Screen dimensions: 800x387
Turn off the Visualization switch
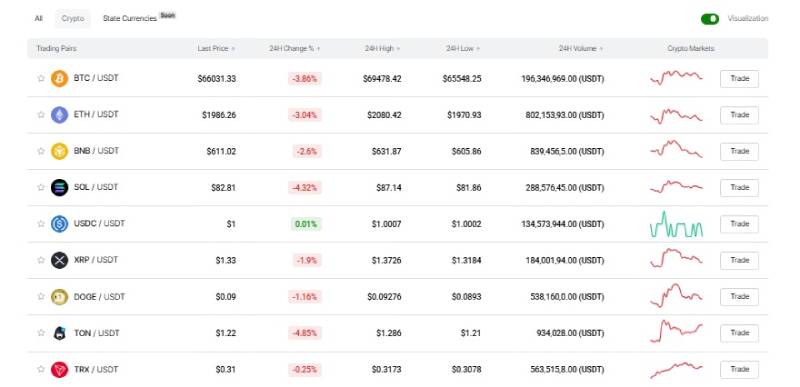point(710,19)
